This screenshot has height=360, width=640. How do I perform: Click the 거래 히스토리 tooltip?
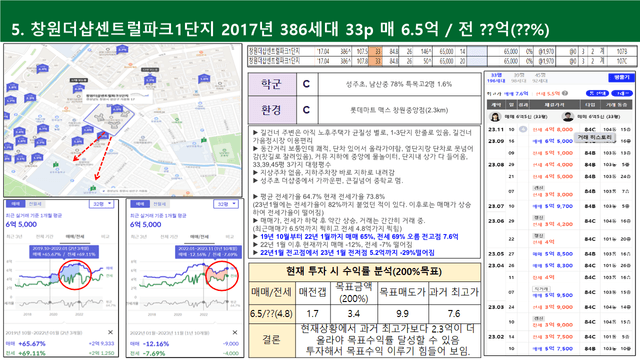tap(595, 138)
